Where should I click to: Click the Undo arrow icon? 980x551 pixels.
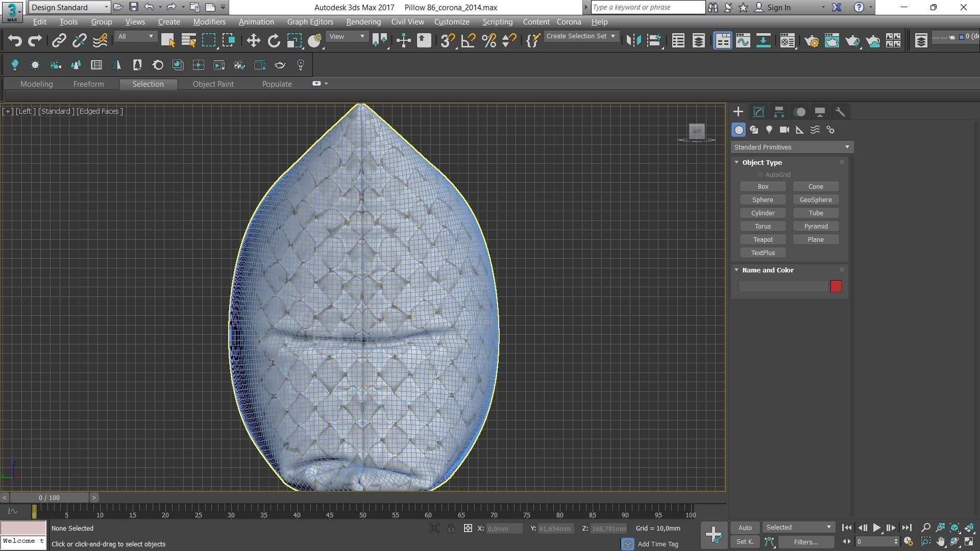15,41
